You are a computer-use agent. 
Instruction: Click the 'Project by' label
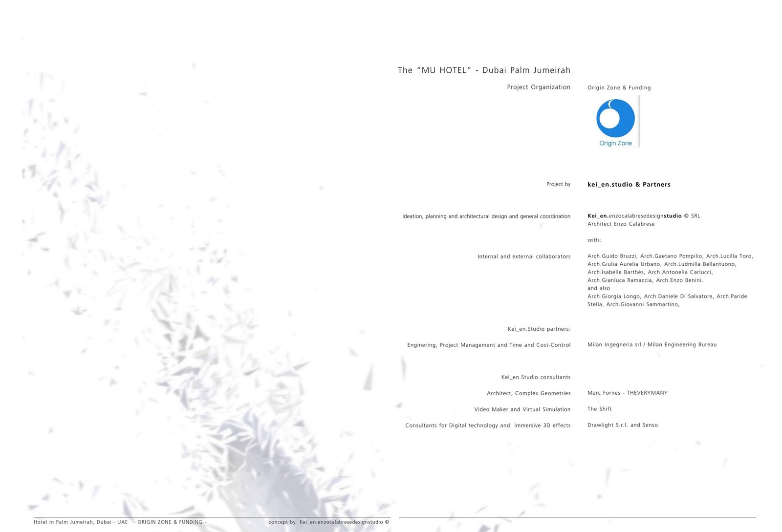tap(558, 184)
